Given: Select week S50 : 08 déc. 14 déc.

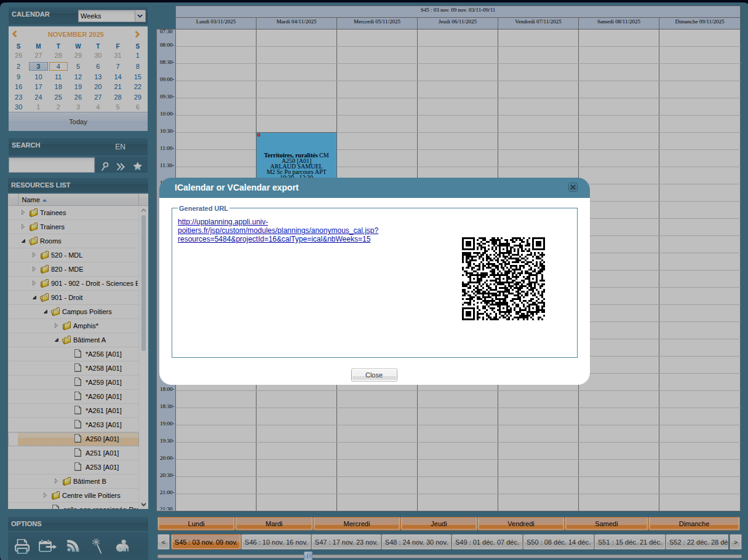Looking at the screenshot, I should [559, 542].
